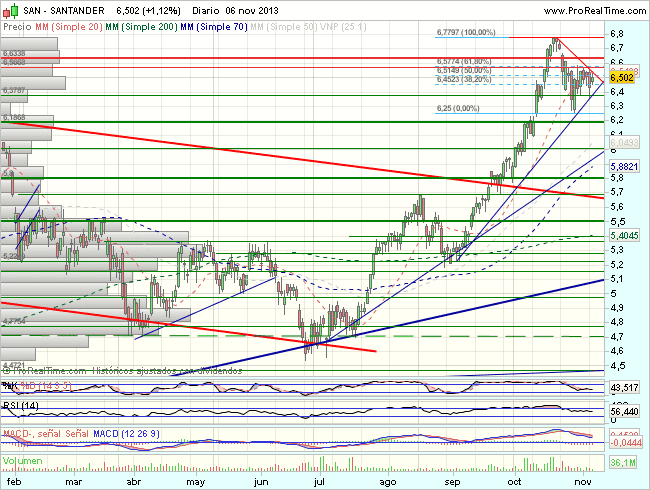Screen dimensions: 650x490
Task: Click the ago month on time axis
Action: [388, 482]
